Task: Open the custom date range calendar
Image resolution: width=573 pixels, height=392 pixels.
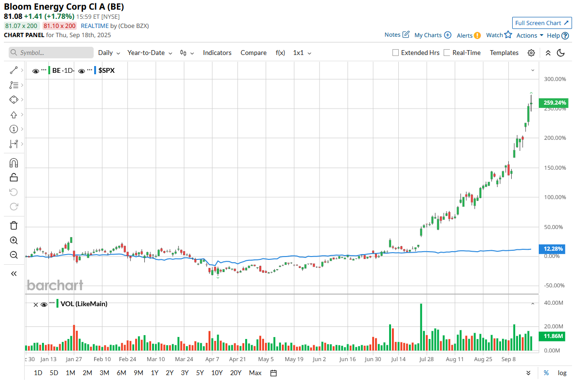Action: (273, 373)
